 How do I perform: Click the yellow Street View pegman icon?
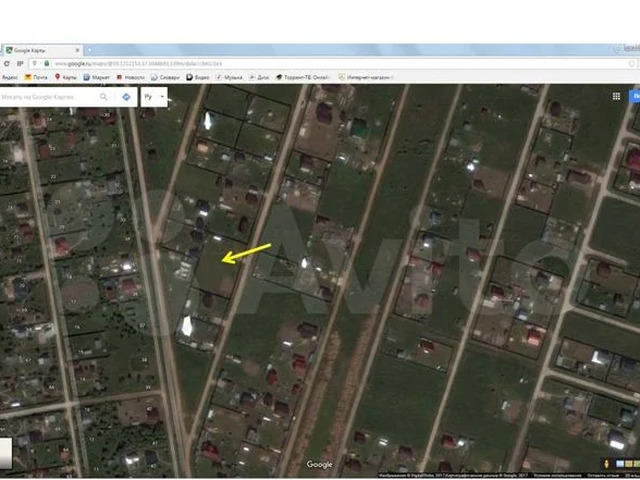[x=607, y=464]
